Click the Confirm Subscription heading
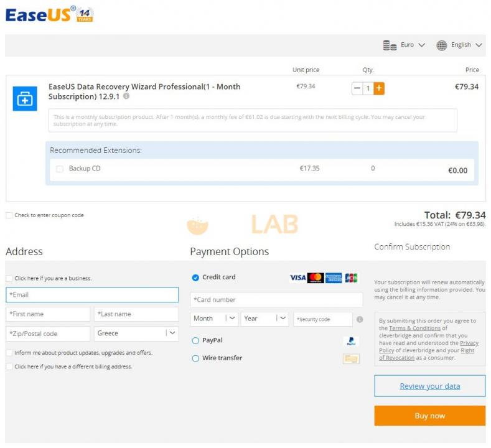The height and width of the screenshot is (448, 491). click(x=412, y=247)
